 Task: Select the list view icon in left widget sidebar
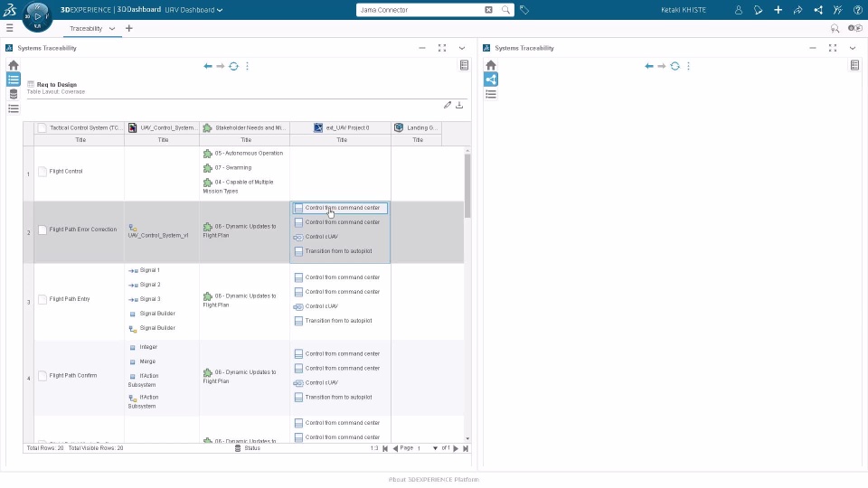[14, 80]
